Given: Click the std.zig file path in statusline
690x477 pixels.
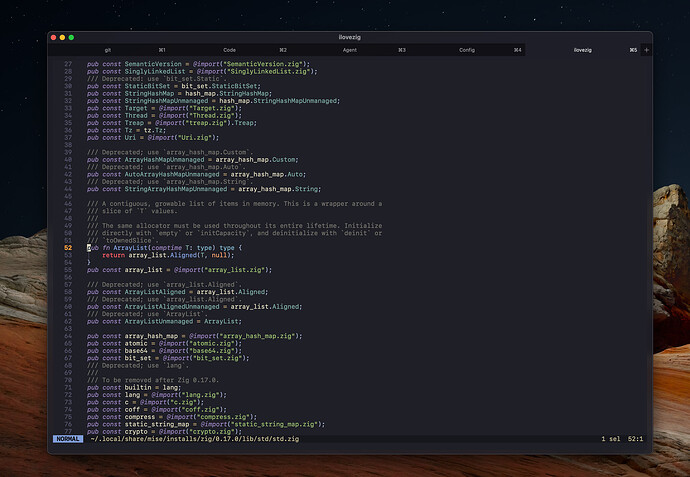Looking at the screenshot, I should click(x=195, y=439).
